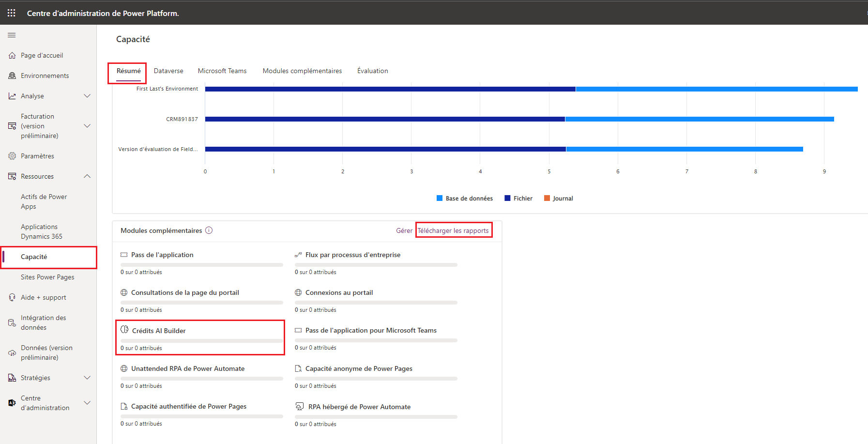Click Centre d'administration de Power Platform title
The height and width of the screenshot is (444, 868).
(103, 13)
